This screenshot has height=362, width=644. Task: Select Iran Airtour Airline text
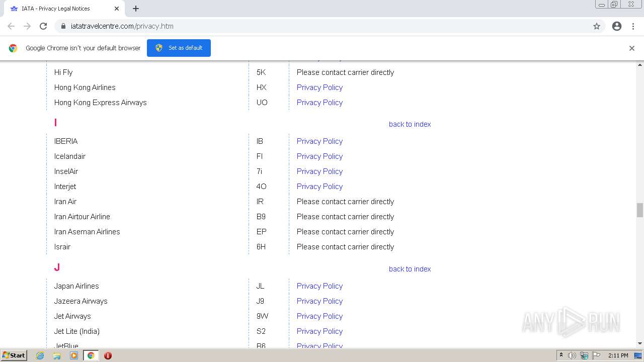[82, 217]
